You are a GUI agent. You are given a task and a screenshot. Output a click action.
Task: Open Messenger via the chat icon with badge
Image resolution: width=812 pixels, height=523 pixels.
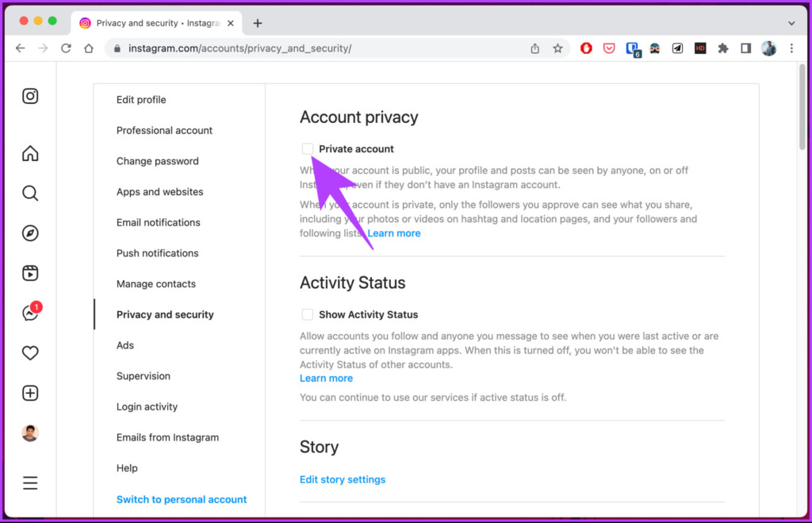pyautogui.click(x=29, y=313)
